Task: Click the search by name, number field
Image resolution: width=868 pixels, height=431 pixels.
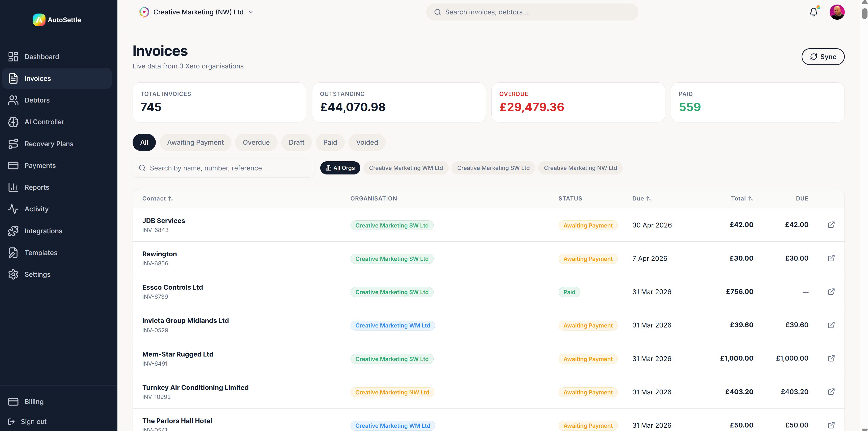Action: click(x=223, y=168)
